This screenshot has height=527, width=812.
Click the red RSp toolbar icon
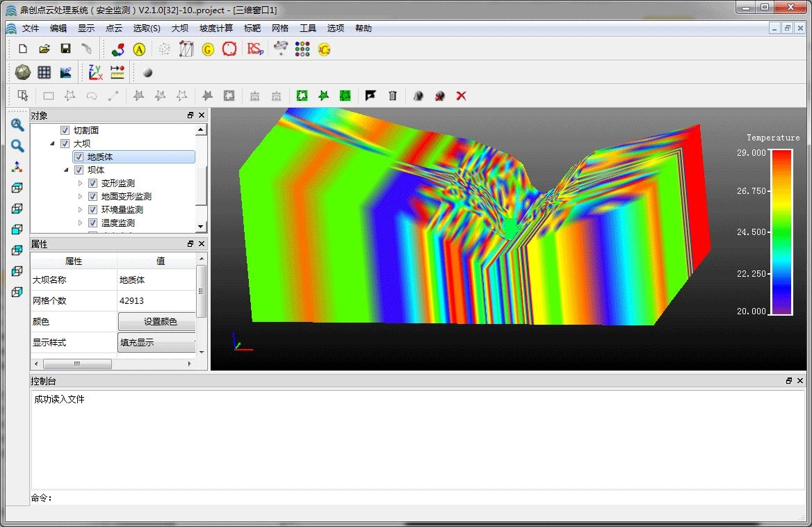pos(255,49)
